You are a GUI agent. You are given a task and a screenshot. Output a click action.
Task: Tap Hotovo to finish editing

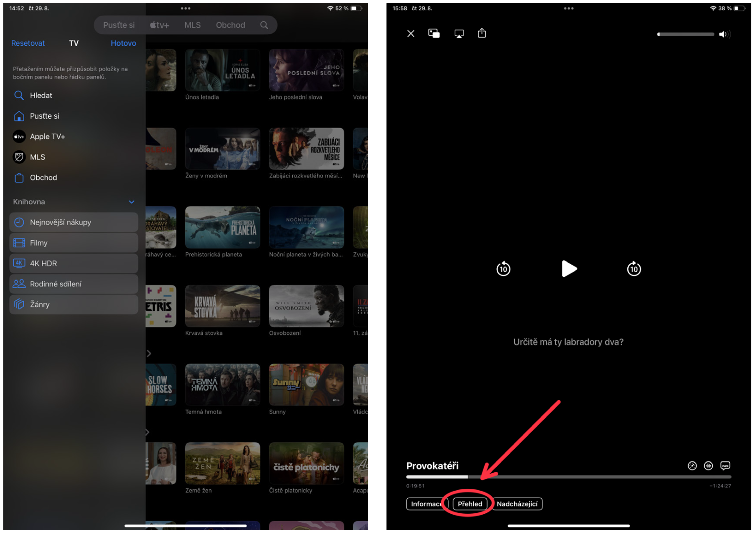(123, 43)
